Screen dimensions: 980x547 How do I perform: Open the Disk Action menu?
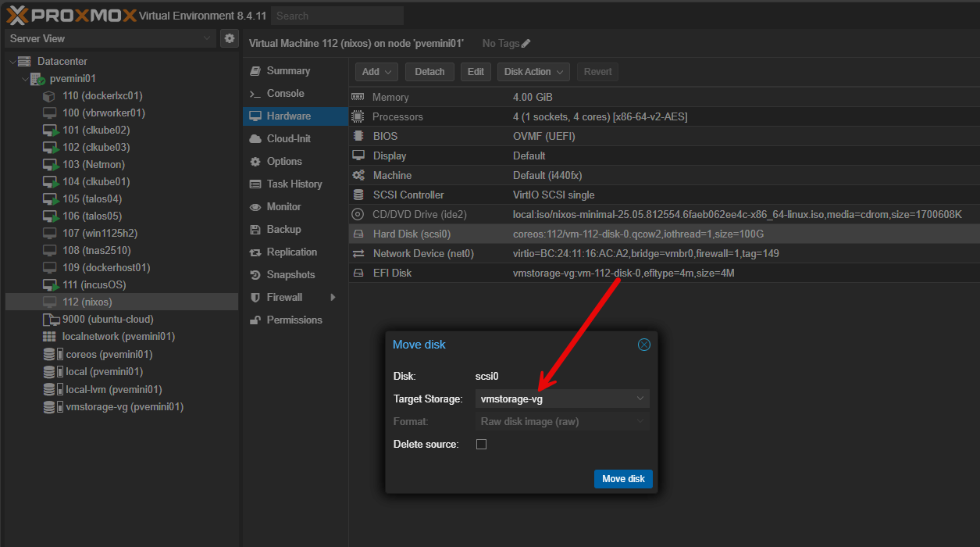point(533,72)
